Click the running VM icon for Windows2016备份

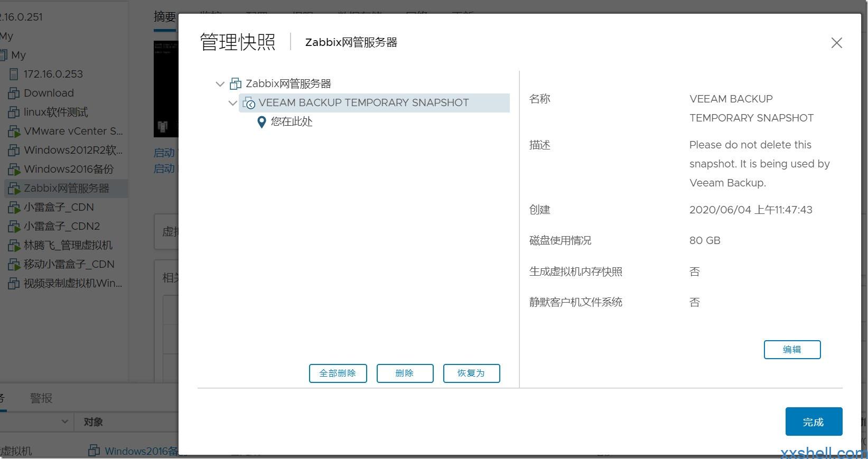click(14, 170)
